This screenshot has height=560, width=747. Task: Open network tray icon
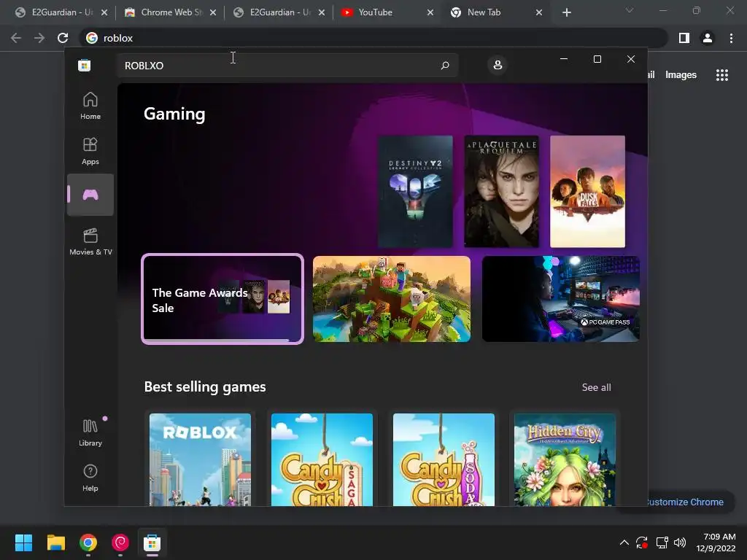pyautogui.click(x=662, y=542)
